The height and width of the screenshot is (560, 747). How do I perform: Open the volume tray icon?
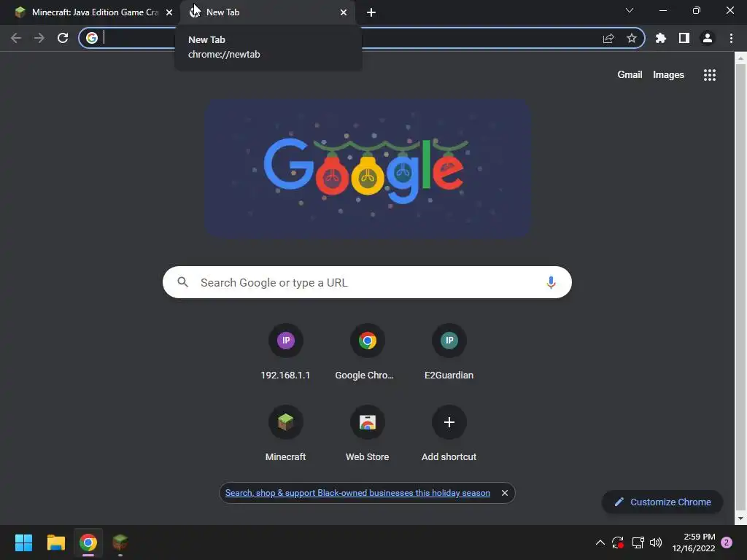[656, 542]
